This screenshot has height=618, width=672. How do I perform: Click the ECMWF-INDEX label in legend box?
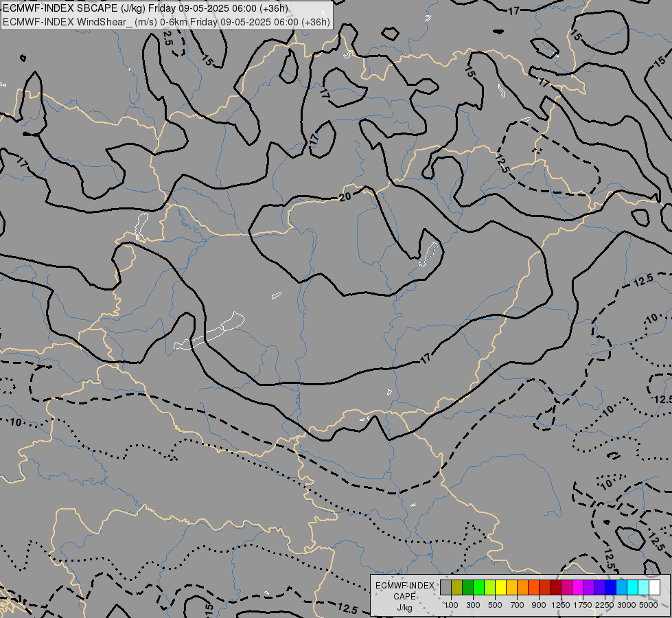[404, 586]
